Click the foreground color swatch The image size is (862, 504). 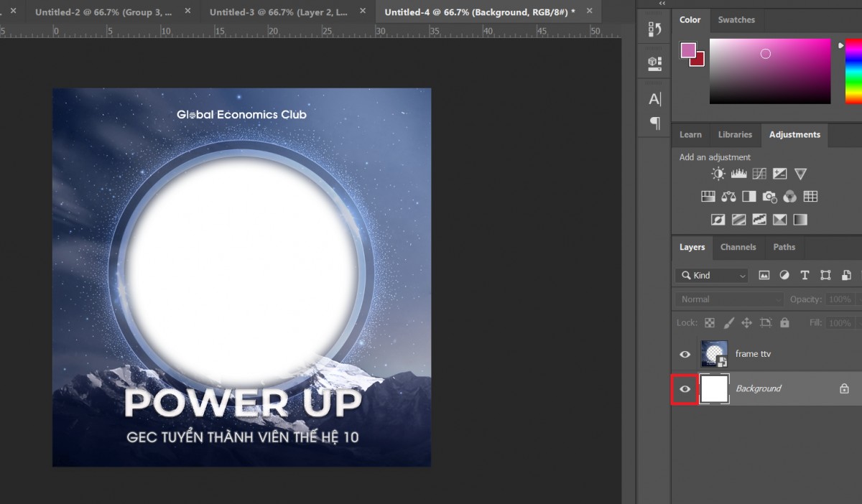point(688,50)
